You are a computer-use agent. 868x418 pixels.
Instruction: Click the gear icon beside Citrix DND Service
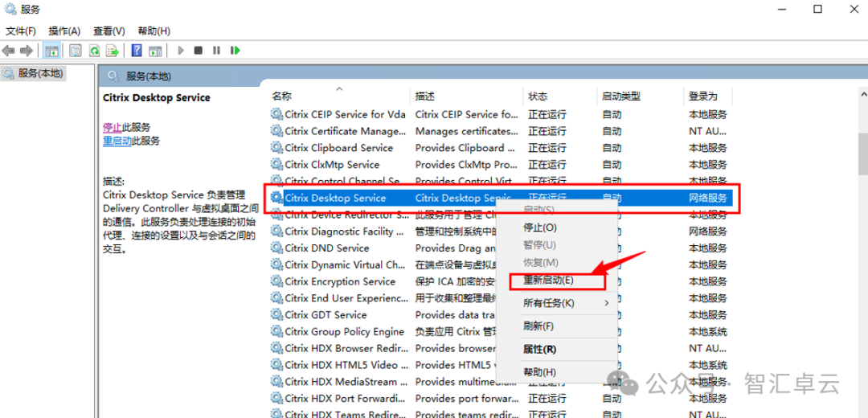[276, 248]
